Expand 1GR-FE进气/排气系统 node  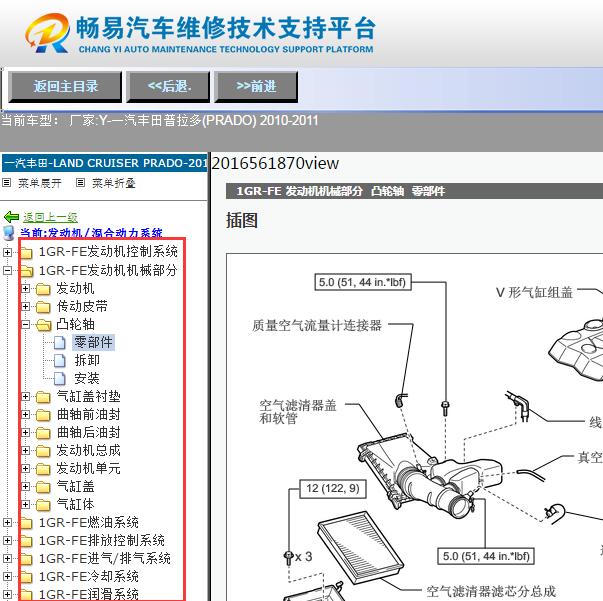(x=7, y=558)
